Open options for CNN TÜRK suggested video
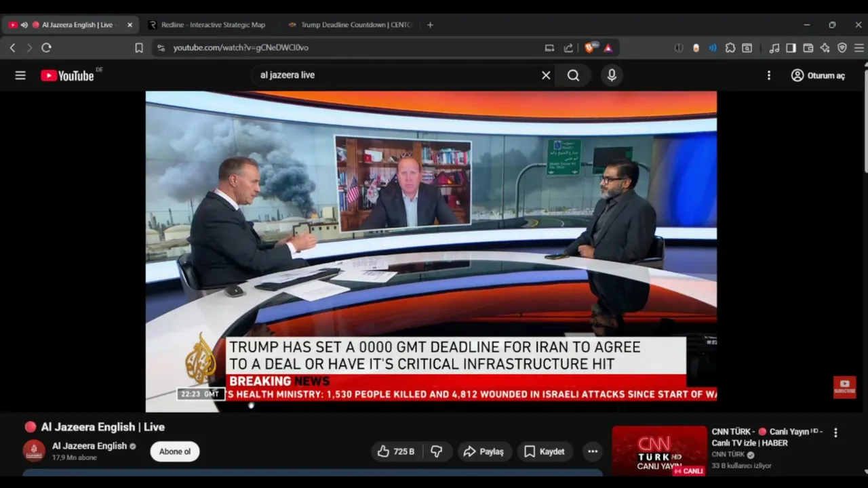The image size is (868, 488). point(835,432)
